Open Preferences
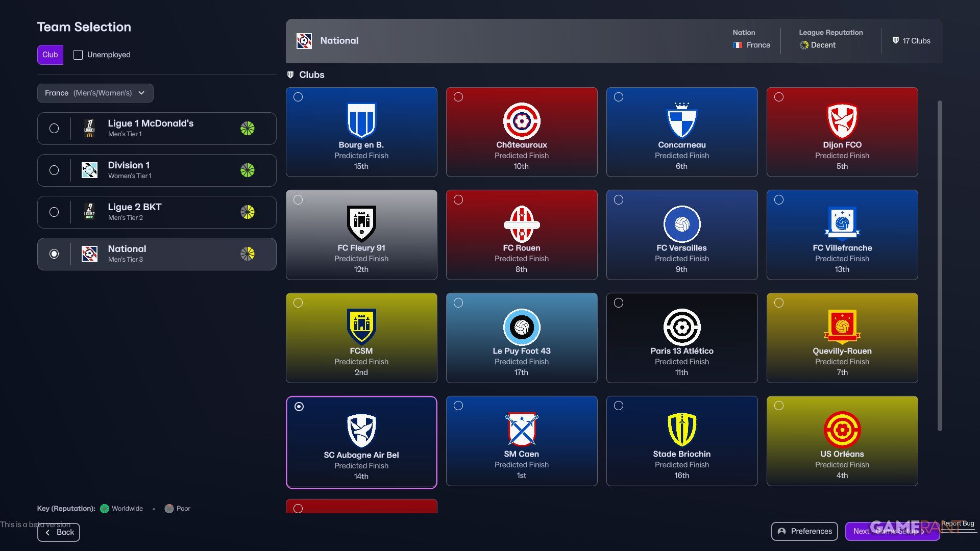Image resolution: width=980 pixels, height=551 pixels. click(804, 531)
